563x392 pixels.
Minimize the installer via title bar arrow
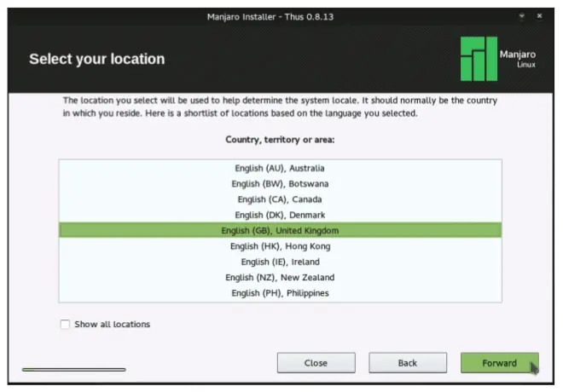pos(522,16)
